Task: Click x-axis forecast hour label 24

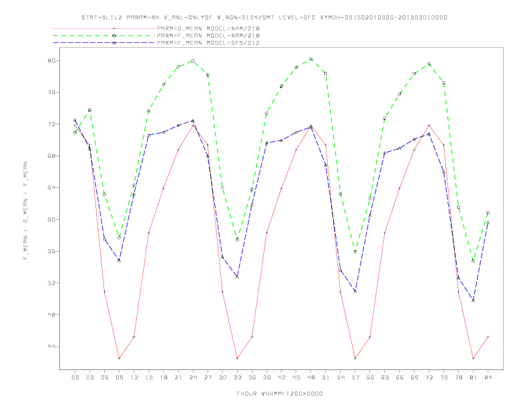Action: 193,377
